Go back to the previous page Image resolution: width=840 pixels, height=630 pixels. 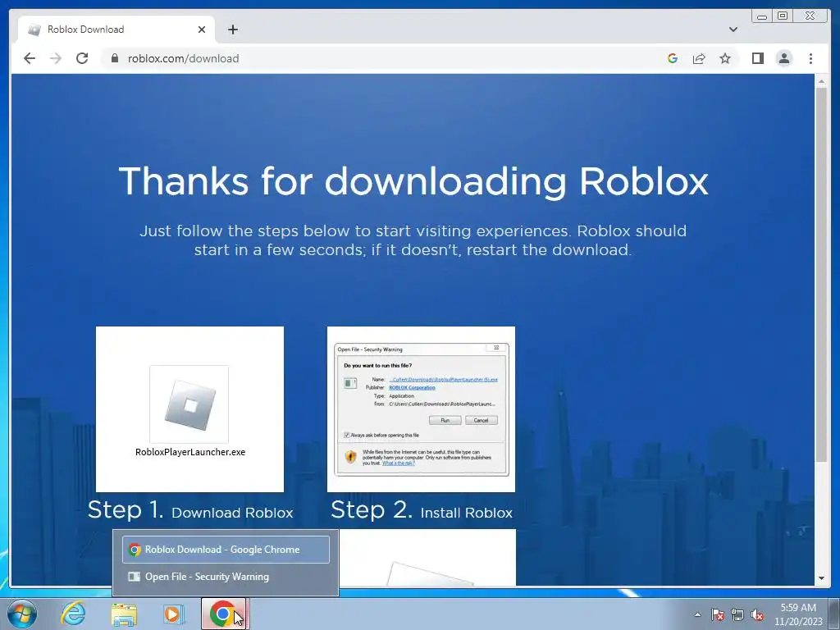[30, 58]
